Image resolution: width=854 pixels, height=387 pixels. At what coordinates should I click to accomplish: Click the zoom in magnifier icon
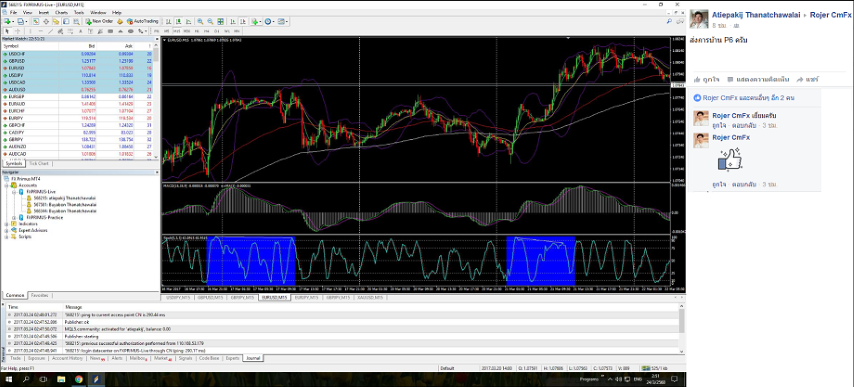[200, 21]
